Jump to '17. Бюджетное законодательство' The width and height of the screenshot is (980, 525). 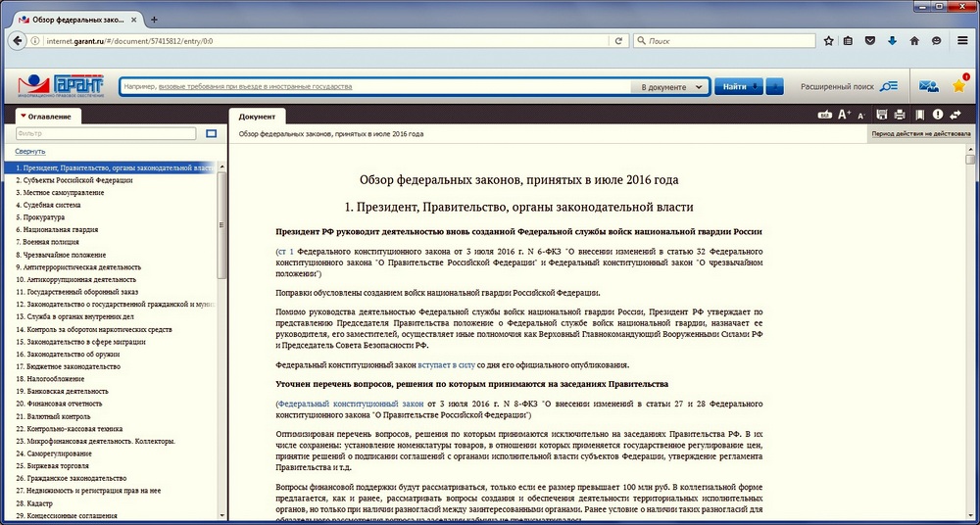(69, 366)
